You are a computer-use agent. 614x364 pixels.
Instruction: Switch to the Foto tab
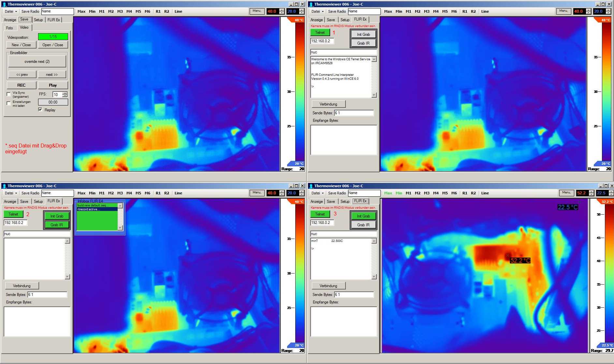point(9,28)
